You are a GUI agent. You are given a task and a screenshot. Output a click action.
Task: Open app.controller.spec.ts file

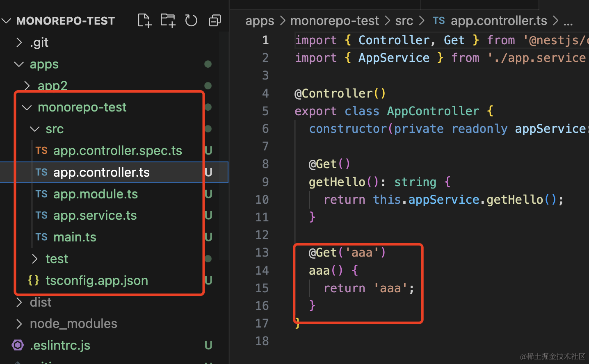pos(117,150)
